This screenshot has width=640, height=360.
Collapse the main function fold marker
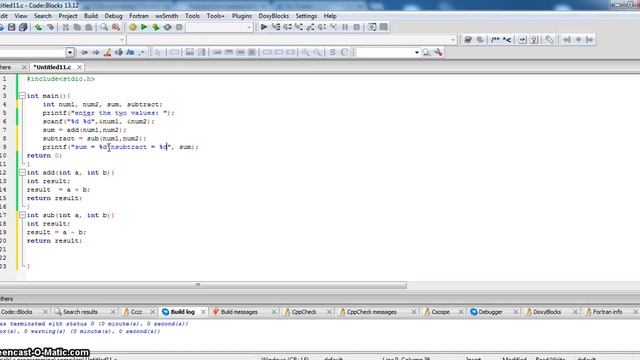[22, 96]
